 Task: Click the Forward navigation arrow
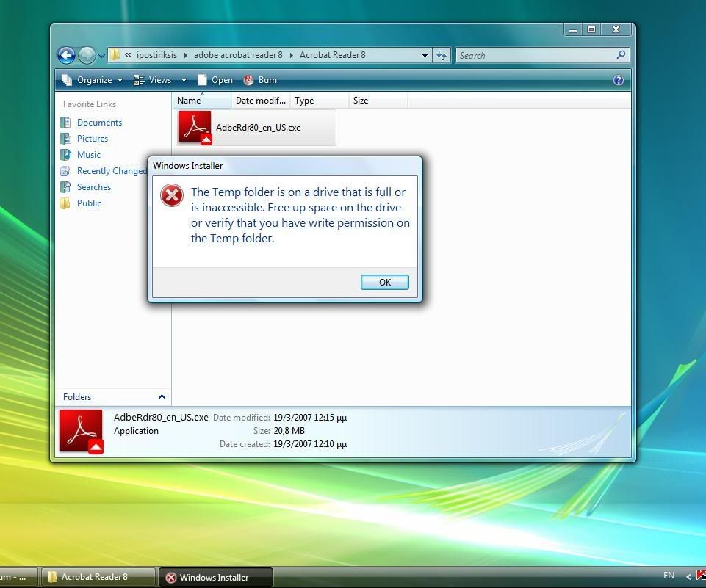tap(87, 55)
